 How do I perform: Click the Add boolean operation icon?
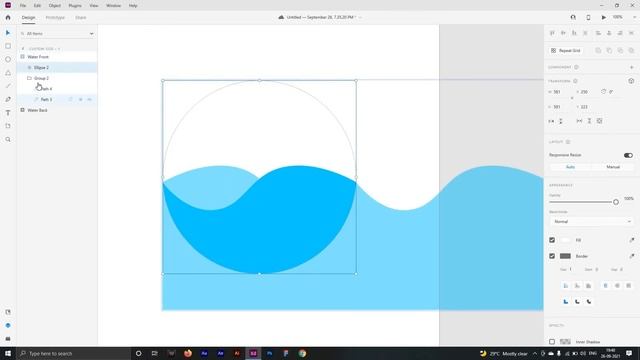tap(598, 51)
